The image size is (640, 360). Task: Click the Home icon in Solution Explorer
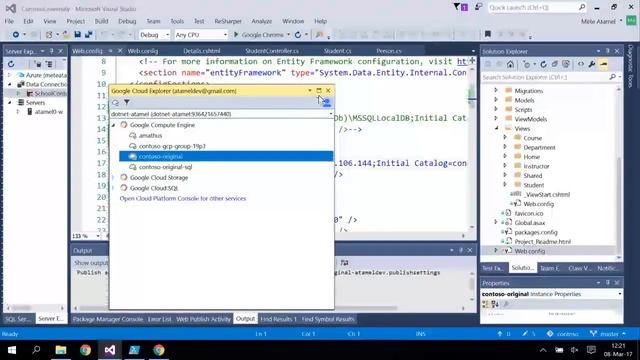510,64
